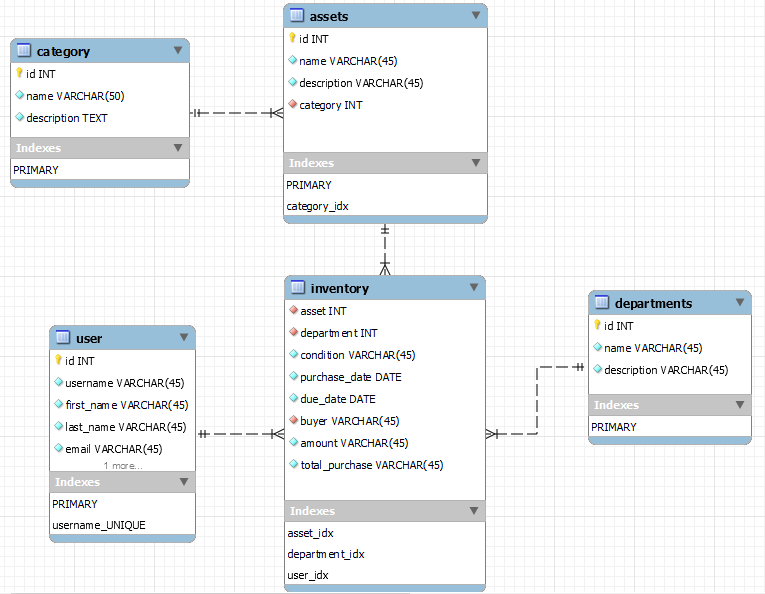Click the category table icon

24,51
